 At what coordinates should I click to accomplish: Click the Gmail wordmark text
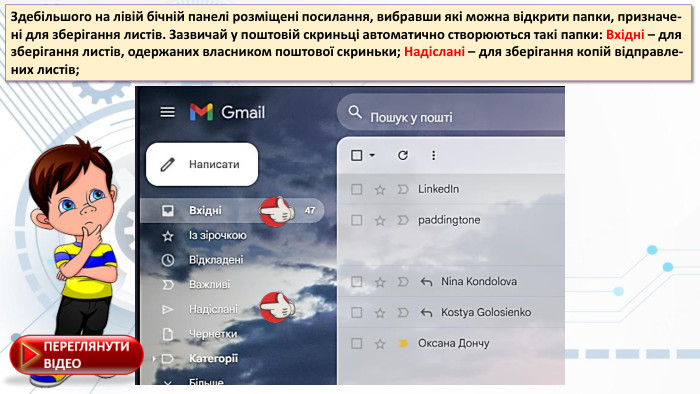pos(243,112)
